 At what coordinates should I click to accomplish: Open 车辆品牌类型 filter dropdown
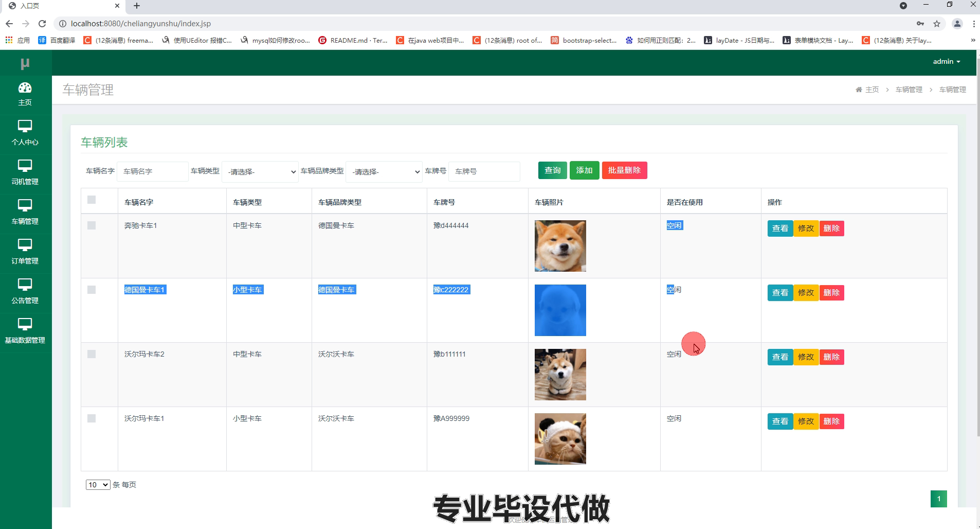pyautogui.click(x=384, y=172)
